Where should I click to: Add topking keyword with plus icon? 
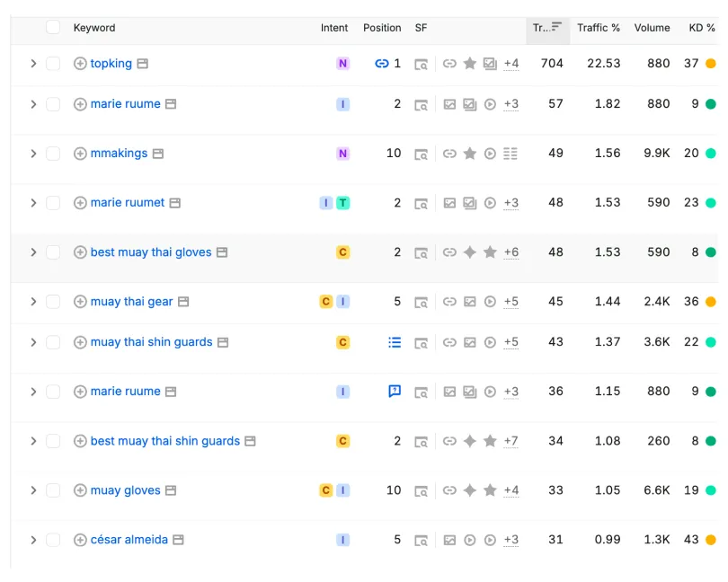point(80,64)
